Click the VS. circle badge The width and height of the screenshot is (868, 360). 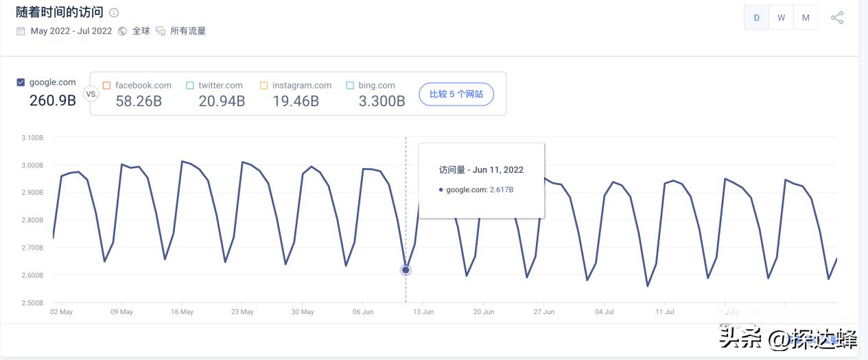click(x=91, y=93)
